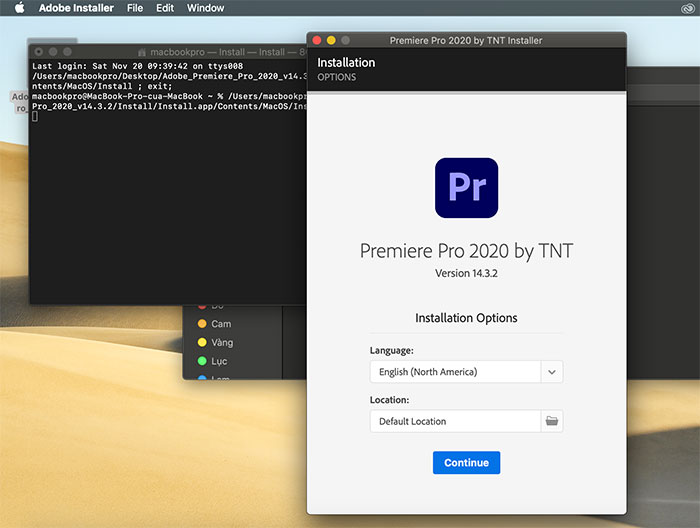The height and width of the screenshot is (528, 700).
Task: Click the blue Continue button
Action: click(466, 462)
